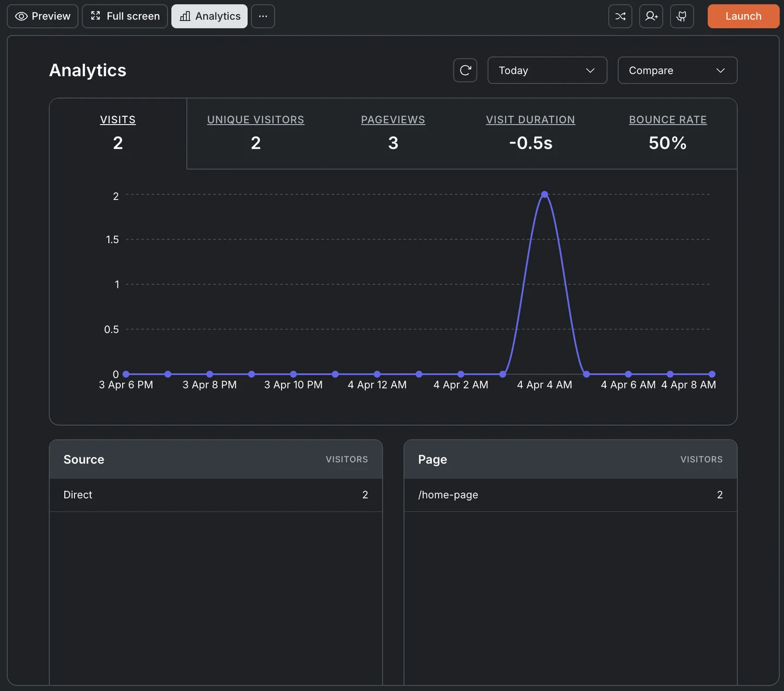Open the Today date range dropdown
Screen dimensions: 784x691
[x=547, y=70]
